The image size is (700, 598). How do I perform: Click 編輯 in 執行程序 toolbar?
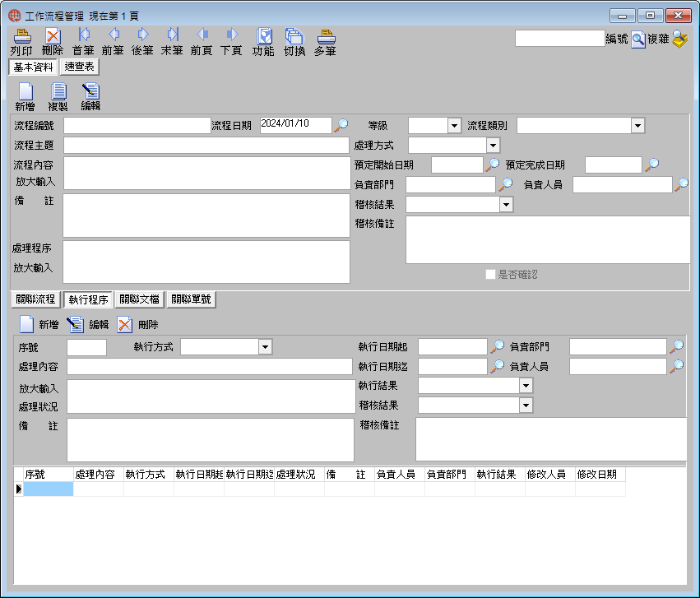[x=76, y=324]
